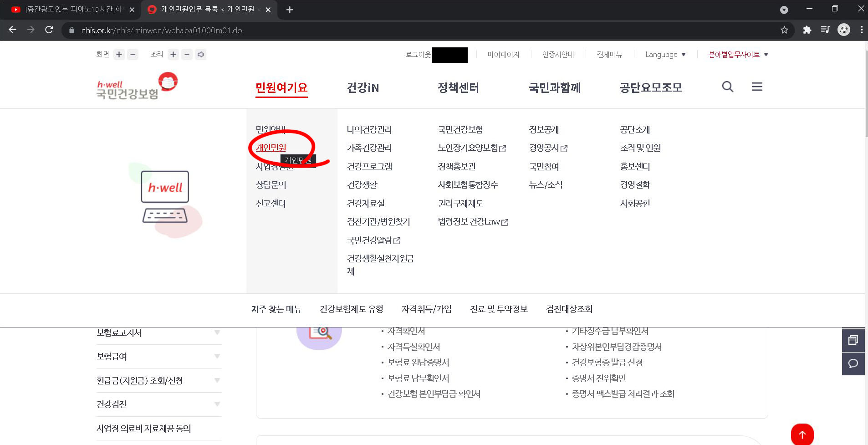
Task: Open 인증서안내 link
Action: (x=558, y=55)
